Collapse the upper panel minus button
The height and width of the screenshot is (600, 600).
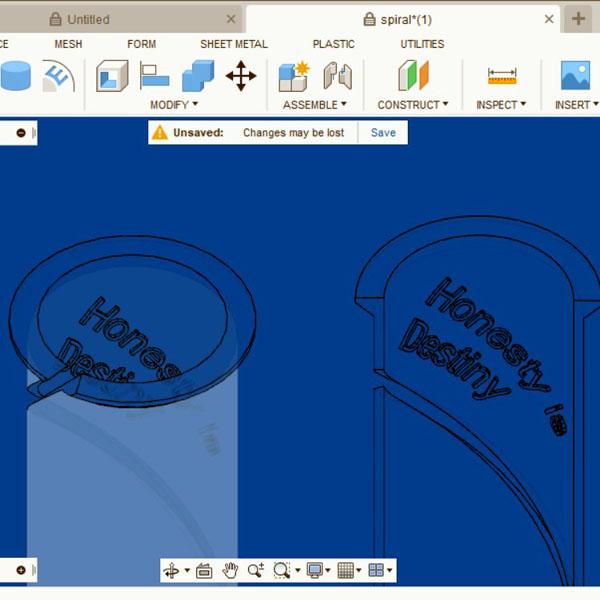[x=21, y=133]
